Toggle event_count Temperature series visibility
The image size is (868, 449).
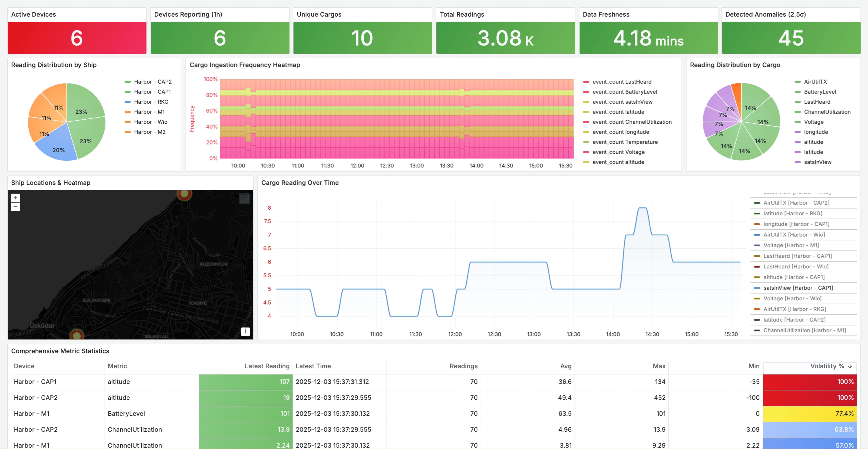pos(625,142)
